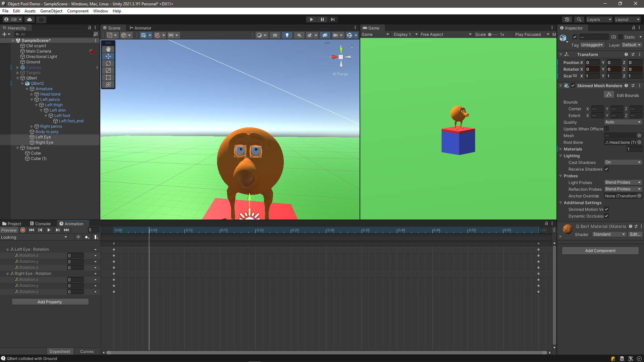644x362 pixels.
Task: Open the Cast Shadows dropdown
Action: 623,162
